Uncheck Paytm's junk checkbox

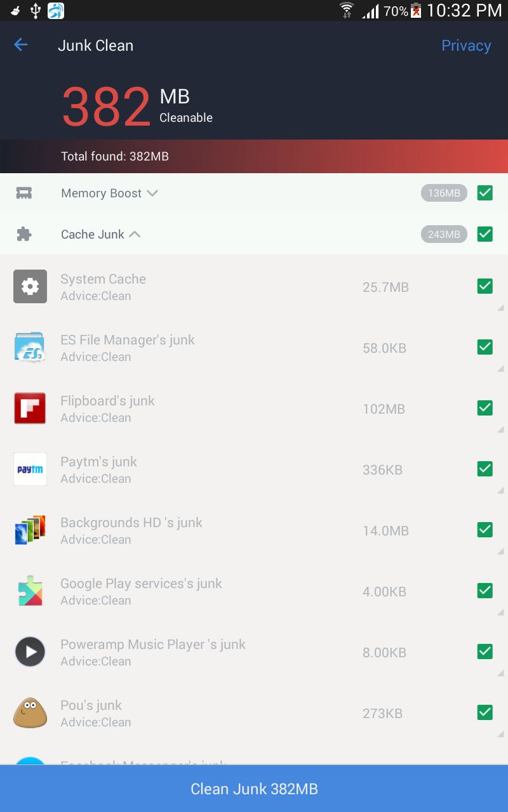point(485,469)
